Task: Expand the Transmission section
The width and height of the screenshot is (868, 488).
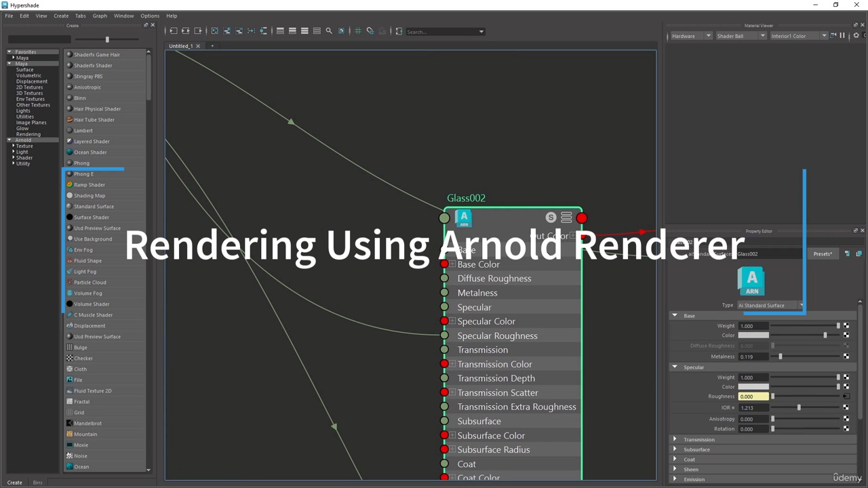Action: [x=675, y=440]
